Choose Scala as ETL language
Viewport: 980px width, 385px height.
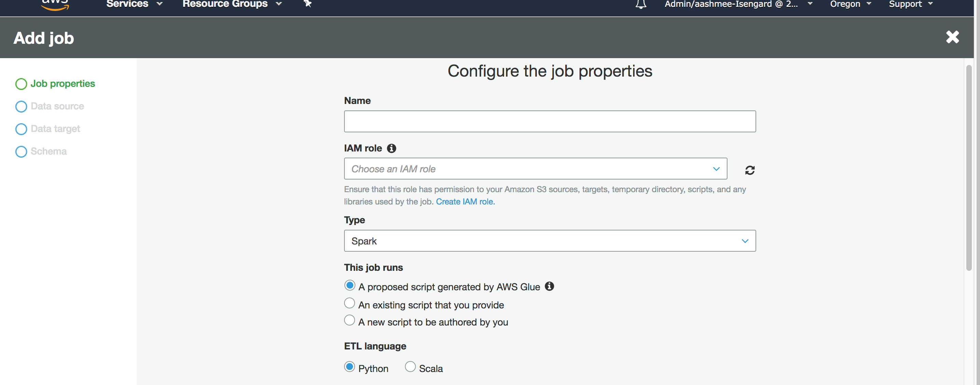[410, 367]
